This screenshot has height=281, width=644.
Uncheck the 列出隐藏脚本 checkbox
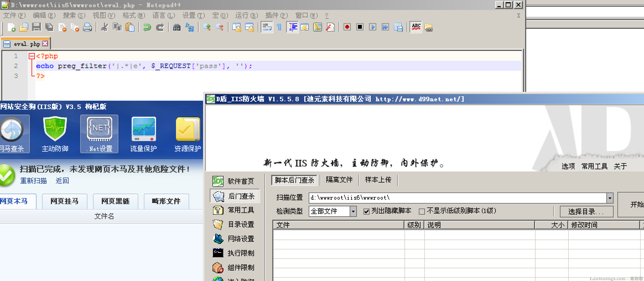click(x=367, y=212)
